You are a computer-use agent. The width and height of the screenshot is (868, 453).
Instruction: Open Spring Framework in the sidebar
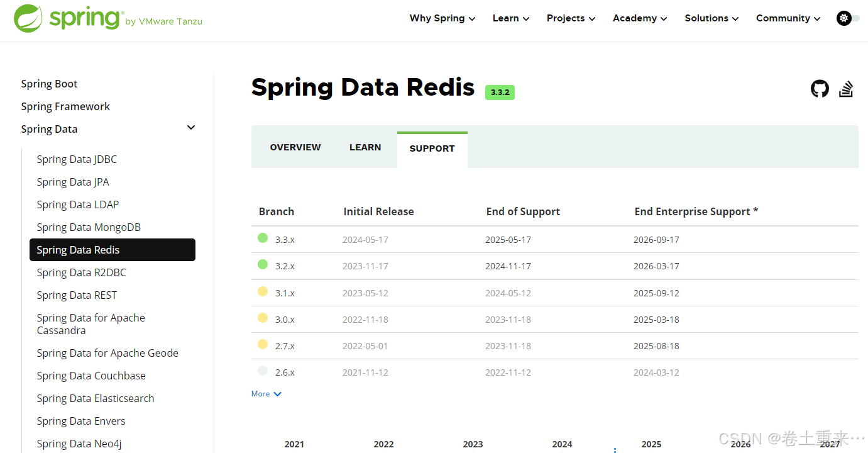point(65,106)
